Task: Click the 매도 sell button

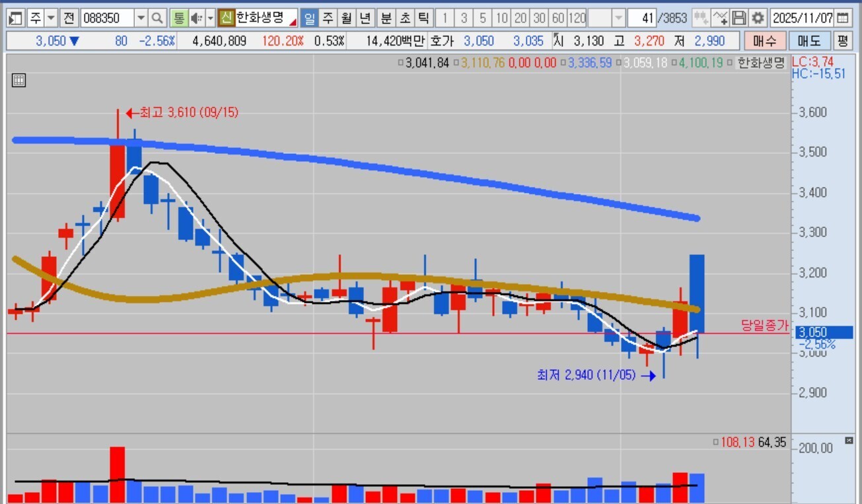Action: (x=808, y=41)
